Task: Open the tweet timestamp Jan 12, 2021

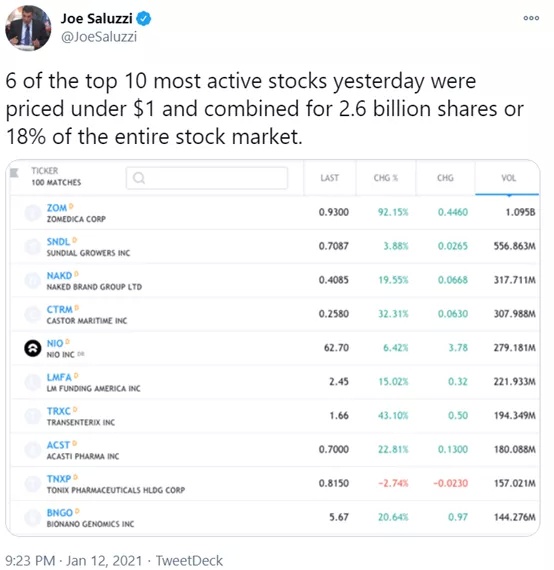Action: [x=104, y=561]
